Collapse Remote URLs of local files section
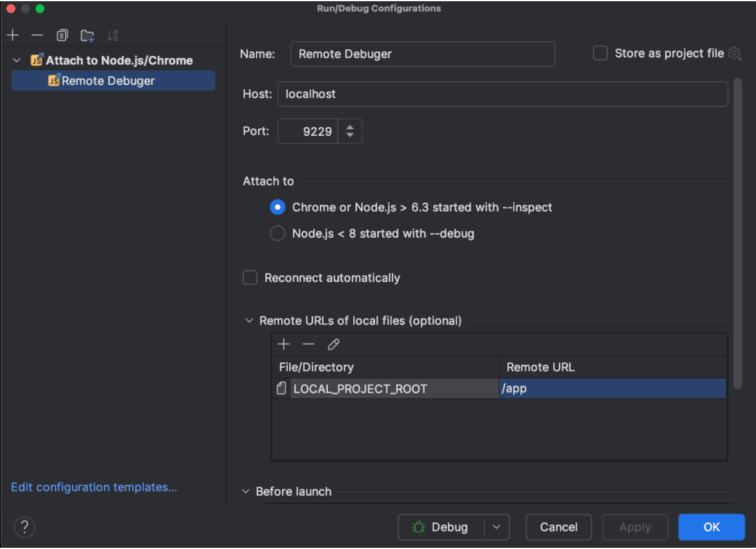The height and width of the screenshot is (549, 756). tap(249, 321)
